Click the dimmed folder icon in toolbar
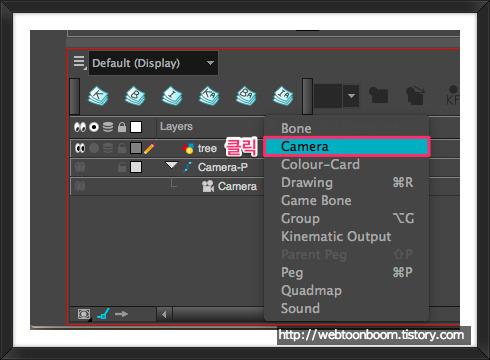Viewport: 490px width, 360px height. 379,95
